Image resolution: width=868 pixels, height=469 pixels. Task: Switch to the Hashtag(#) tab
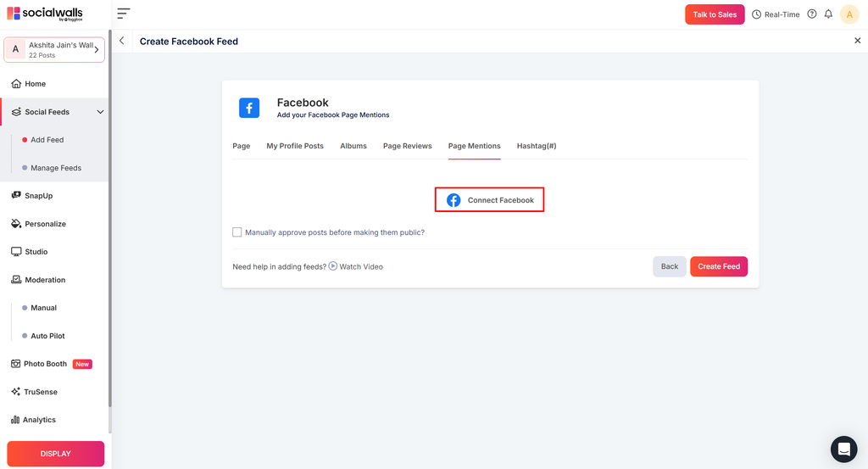pyautogui.click(x=537, y=146)
